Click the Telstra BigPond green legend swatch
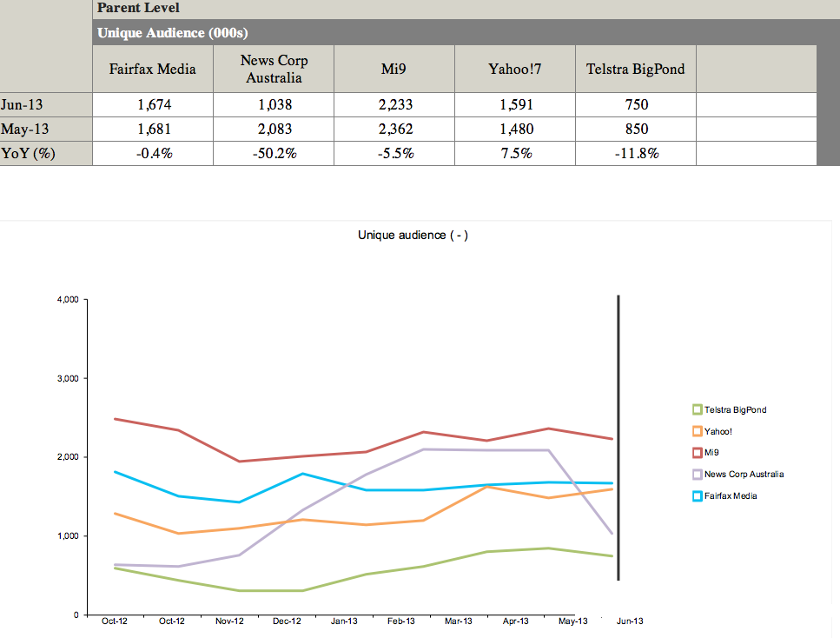The height and width of the screenshot is (638, 840). 697,409
